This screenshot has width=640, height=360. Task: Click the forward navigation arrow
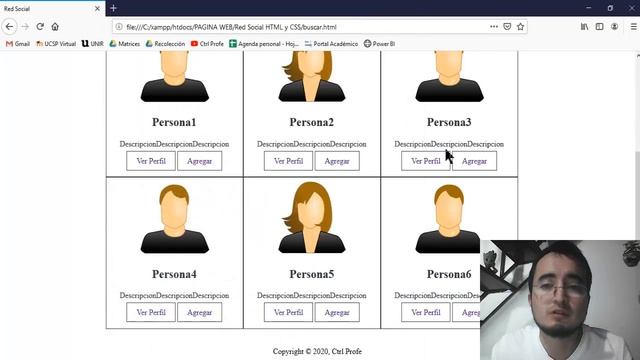(25, 27)
